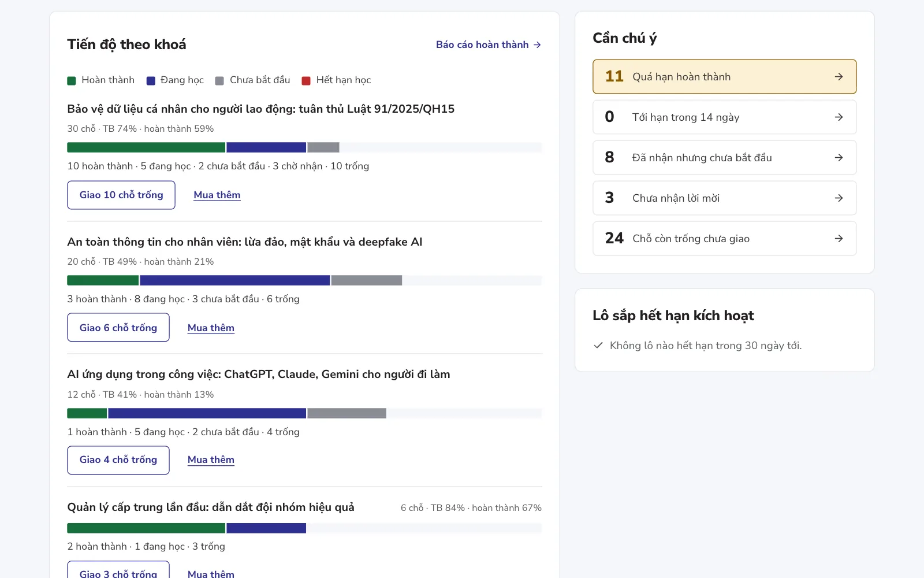Click the Lô sắp hết hạn kích hoạt heading
Screen dimensions: 924x578
673,316
